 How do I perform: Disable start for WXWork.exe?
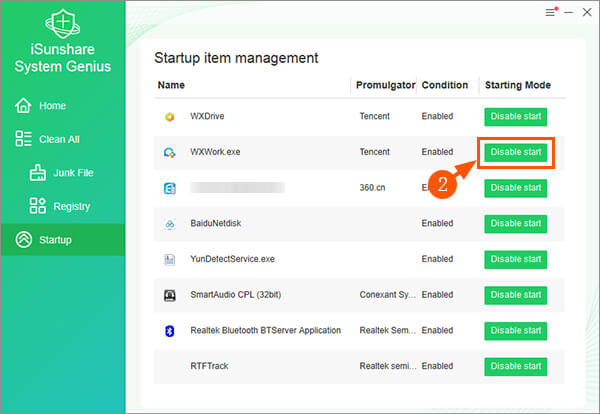point(515,152)
